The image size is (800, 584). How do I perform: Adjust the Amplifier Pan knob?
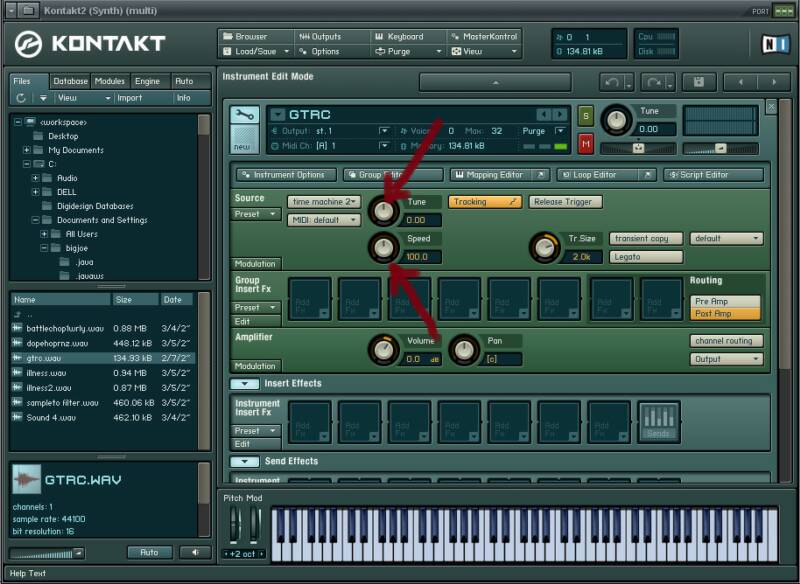pos(464,350)
